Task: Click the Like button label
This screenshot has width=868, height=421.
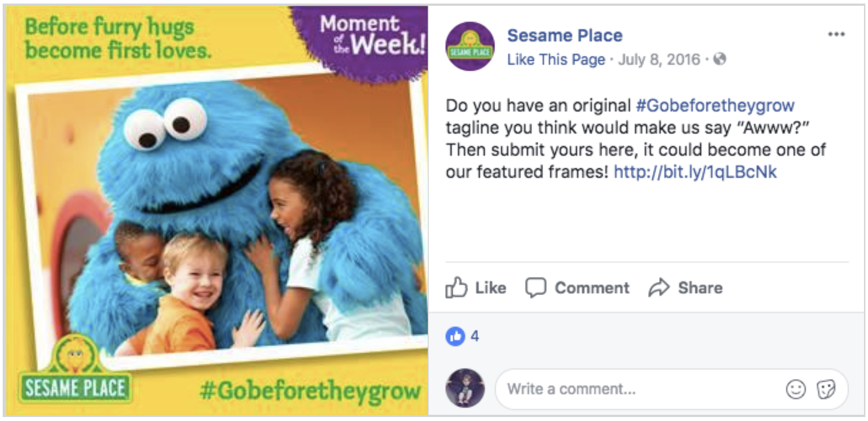Action: (490, 288)
